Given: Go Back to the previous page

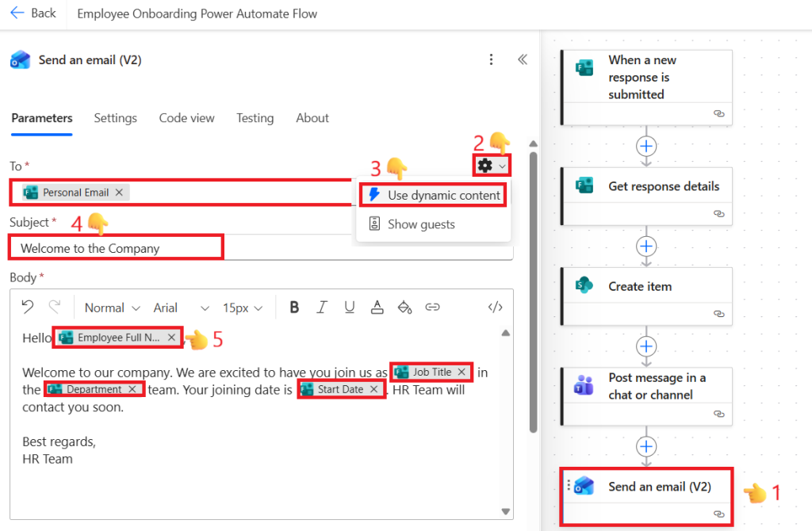Looking at the screenshot, I should point(33,13).
